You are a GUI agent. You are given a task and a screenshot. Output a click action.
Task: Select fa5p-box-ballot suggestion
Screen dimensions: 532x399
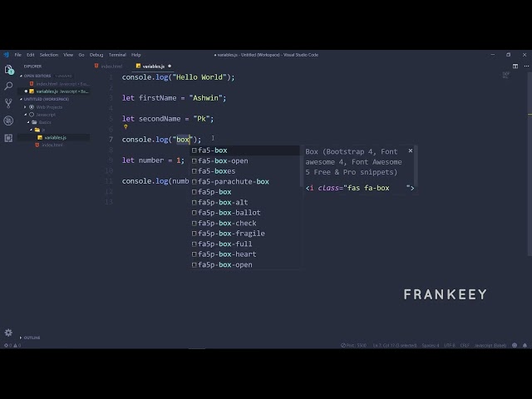pos(245,213)
